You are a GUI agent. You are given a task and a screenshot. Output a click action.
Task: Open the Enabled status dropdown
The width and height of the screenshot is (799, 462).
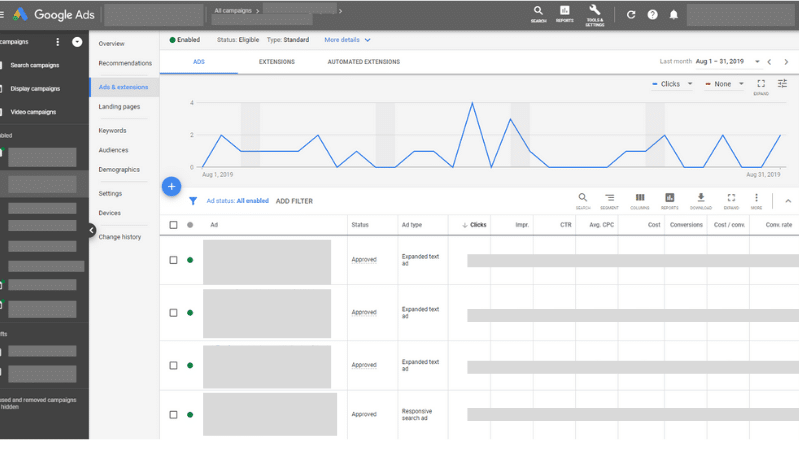pyautogui.click(x=184, y=40)
